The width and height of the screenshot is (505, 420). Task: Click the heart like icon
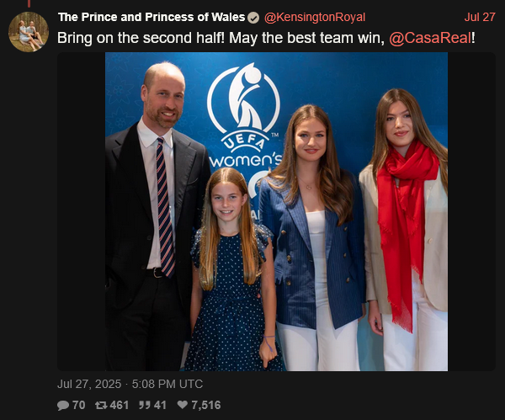tap(183, 405)
